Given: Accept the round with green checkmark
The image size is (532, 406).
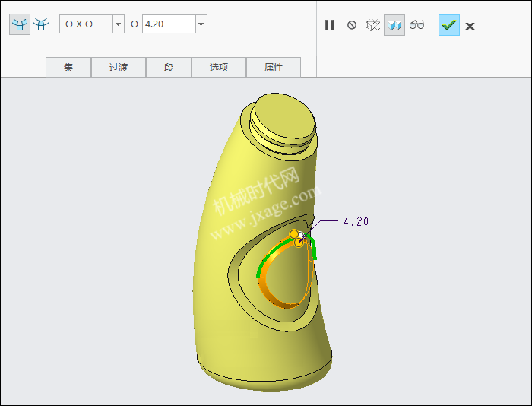Looking at the screenshot, I should pos(449,25).
